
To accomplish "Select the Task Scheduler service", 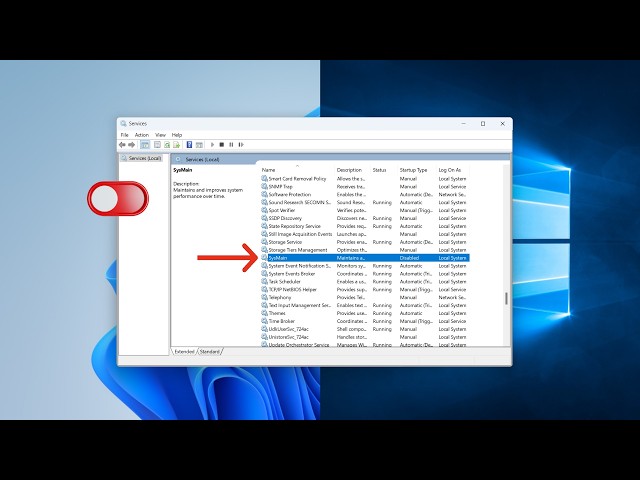I will tap(284, 282).
